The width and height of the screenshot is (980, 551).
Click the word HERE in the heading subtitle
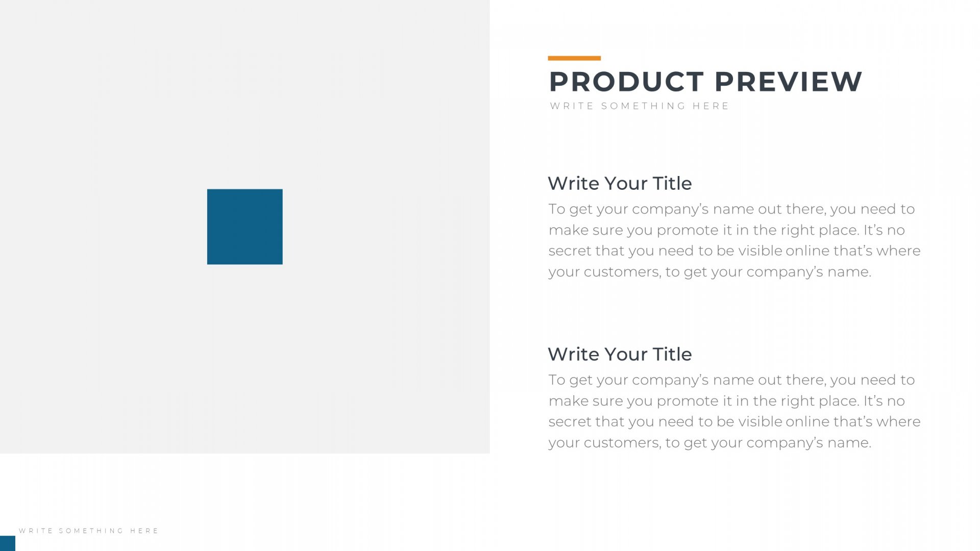coord(710,106)
